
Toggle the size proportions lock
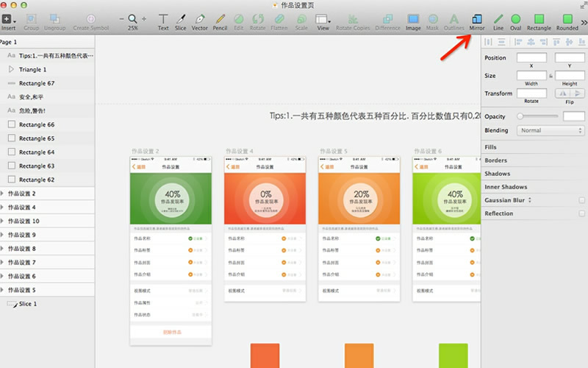(x=551, y=76)
